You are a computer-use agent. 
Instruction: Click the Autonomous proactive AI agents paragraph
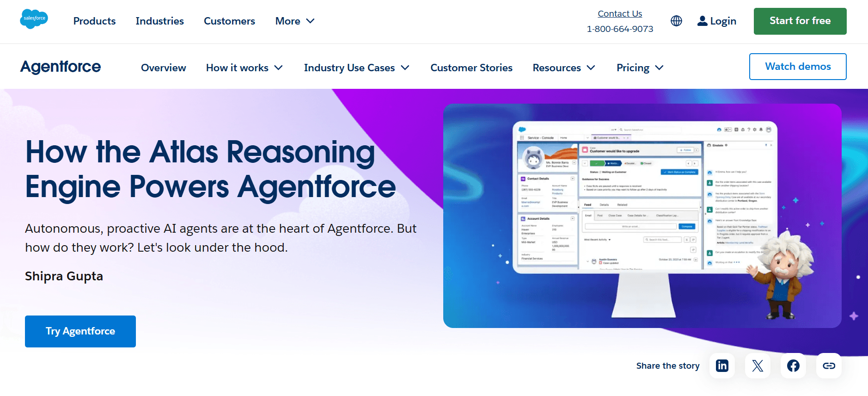tap(221, 238)
